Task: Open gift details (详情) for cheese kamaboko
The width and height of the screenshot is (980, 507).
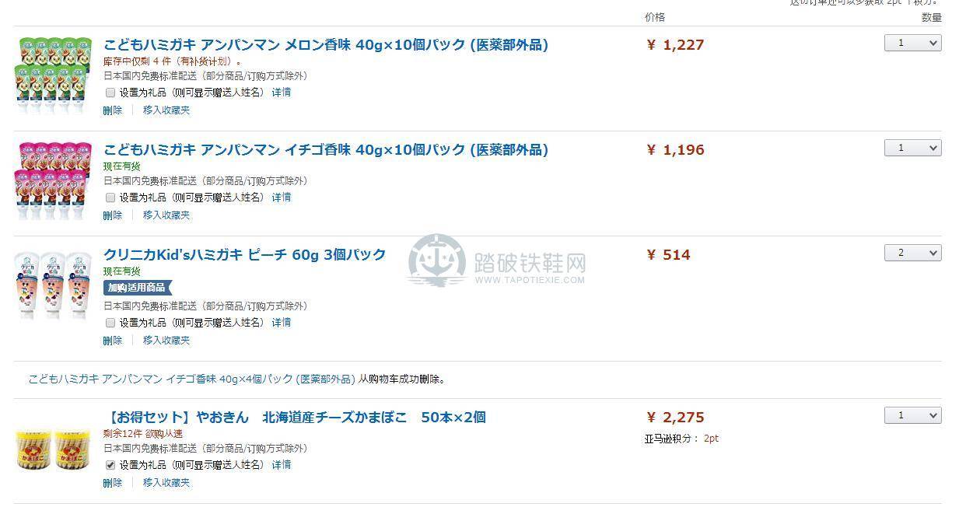Action: click(282, 465)
